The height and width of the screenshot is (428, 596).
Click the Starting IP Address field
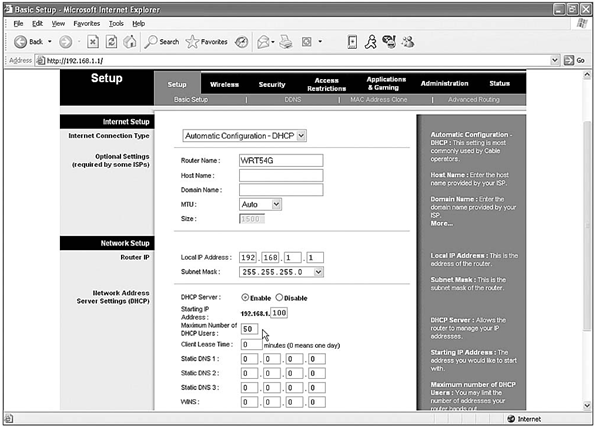(279, 313)
